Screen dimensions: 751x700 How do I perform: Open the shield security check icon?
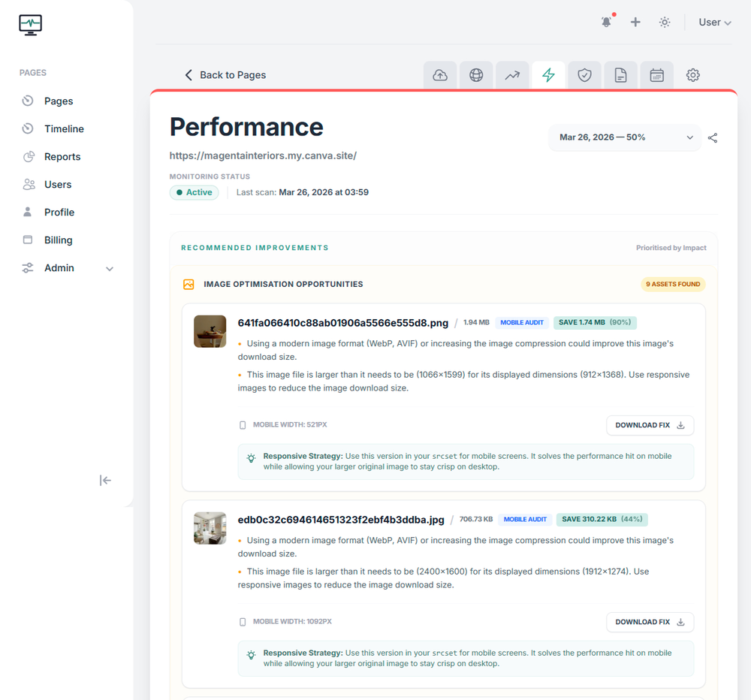pyautogui.click(x=584, y=74)
